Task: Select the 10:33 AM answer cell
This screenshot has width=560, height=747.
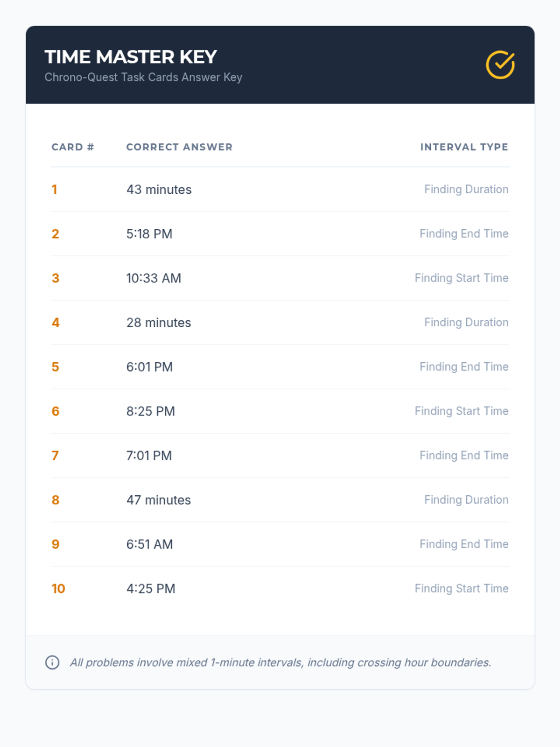Action: point(154,278)
